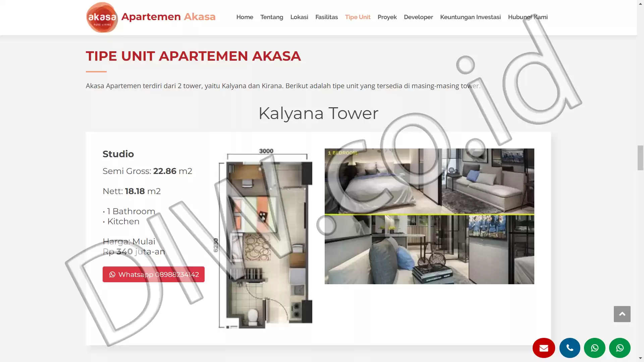Open Keuntungan Investasi in the menu
644x362 pixels.
click(470, 17)
